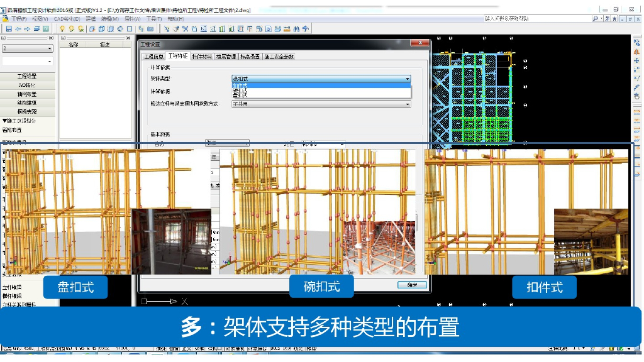644x362 pixels.
Task: Switch to the 标高设置 tab
Action: pyautogui.click(x=250, y=57)
